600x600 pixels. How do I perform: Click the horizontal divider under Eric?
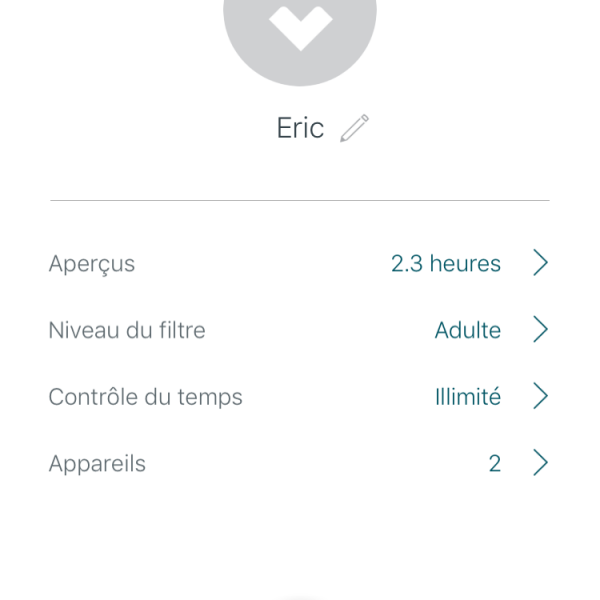pyautogui.click(x=300, y=201)
